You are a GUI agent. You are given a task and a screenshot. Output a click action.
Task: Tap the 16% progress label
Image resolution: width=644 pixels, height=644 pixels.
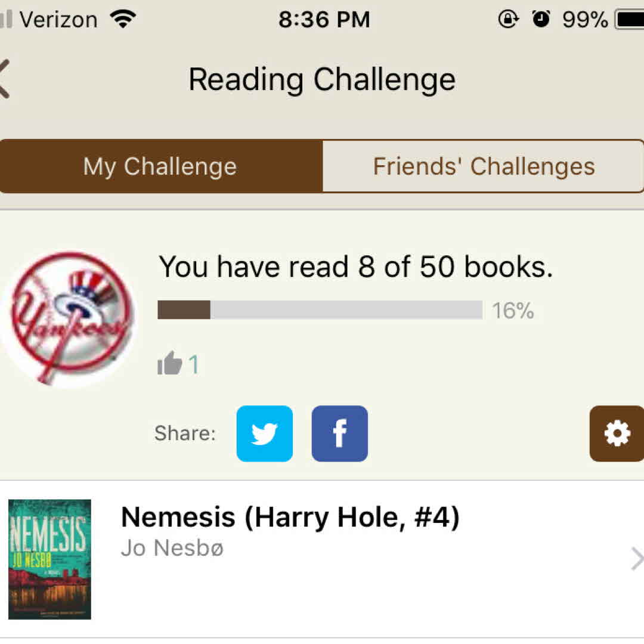pos(513,311)
